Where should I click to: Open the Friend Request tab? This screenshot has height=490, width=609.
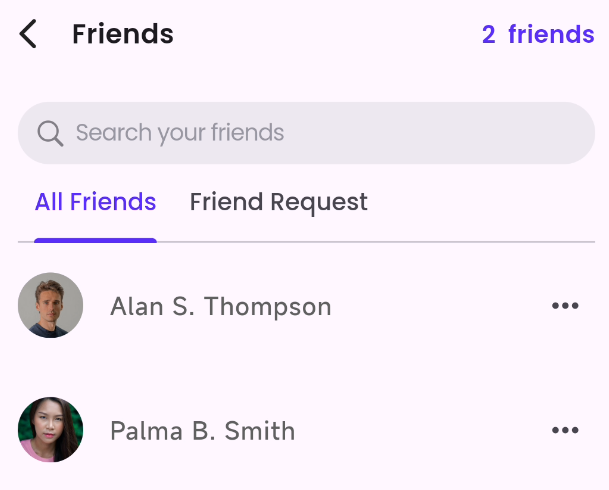click(x=278, y=202)
